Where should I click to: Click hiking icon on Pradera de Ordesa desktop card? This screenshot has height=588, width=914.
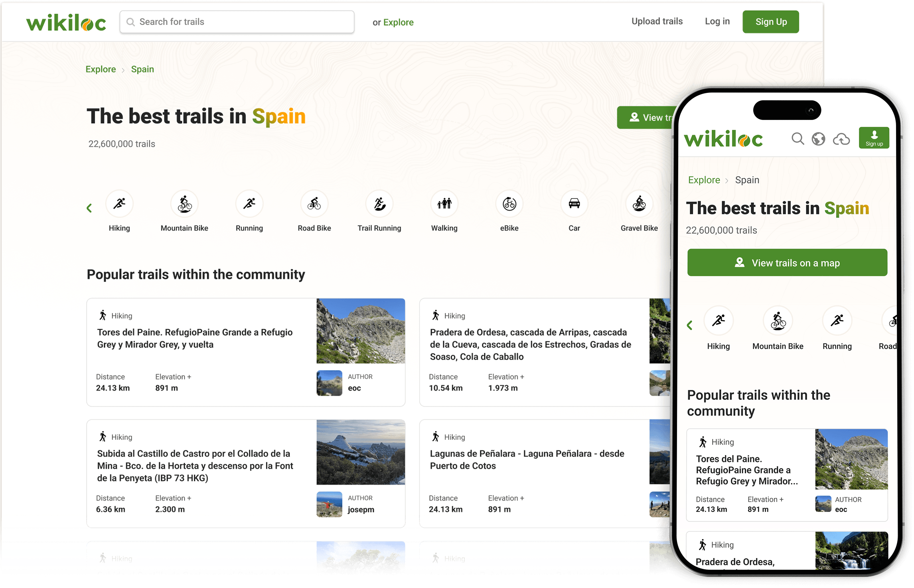coord(436,315)
